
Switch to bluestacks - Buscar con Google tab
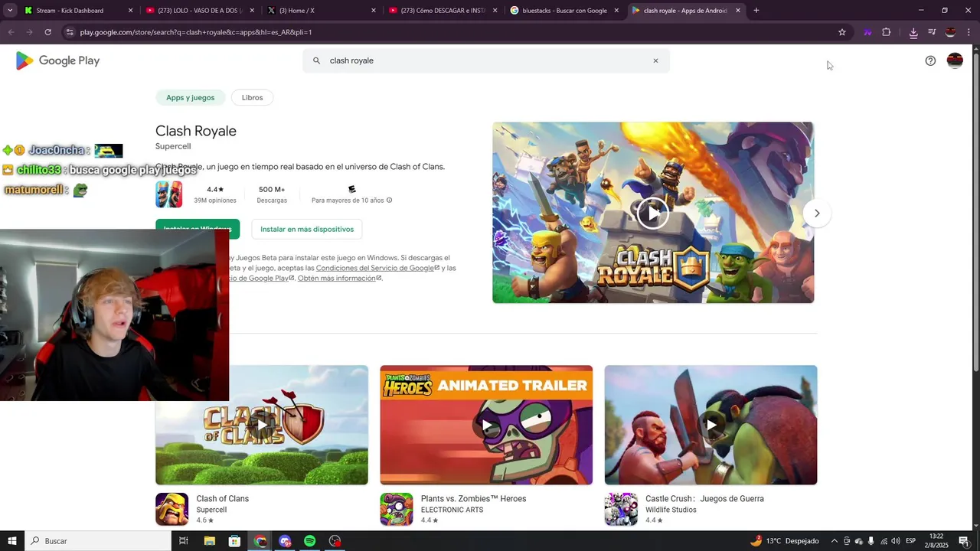[x=564, y=11]
